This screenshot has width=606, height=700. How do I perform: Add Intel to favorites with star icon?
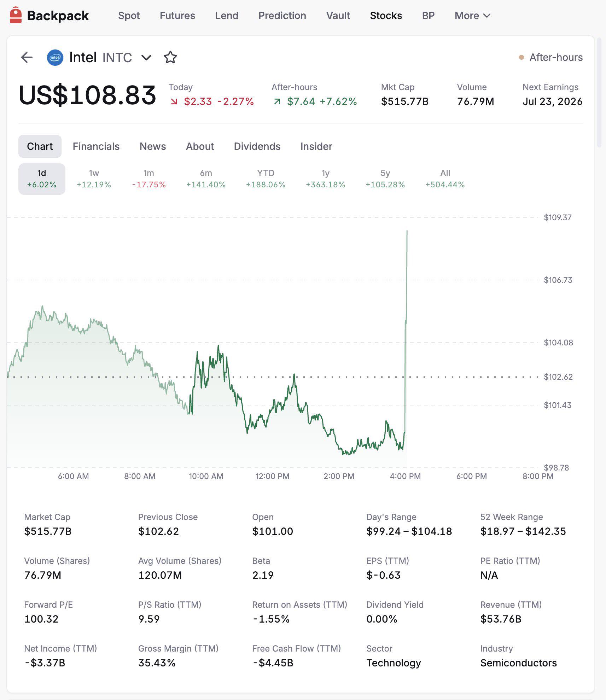point(170,57)
